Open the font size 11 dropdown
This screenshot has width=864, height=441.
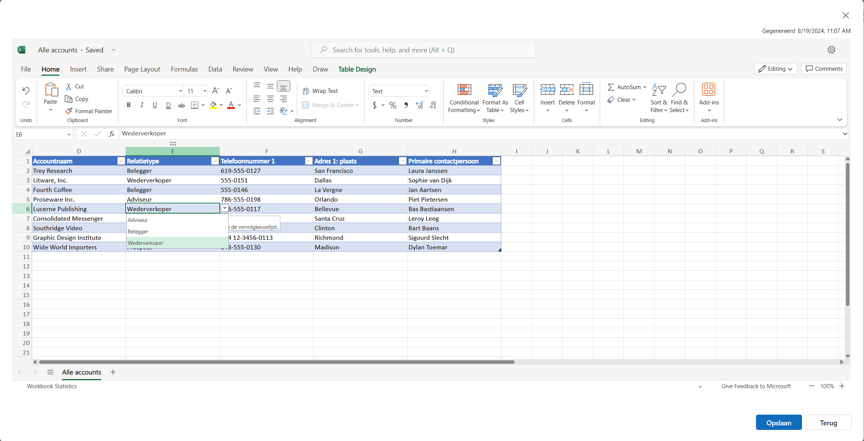[205, 91]
